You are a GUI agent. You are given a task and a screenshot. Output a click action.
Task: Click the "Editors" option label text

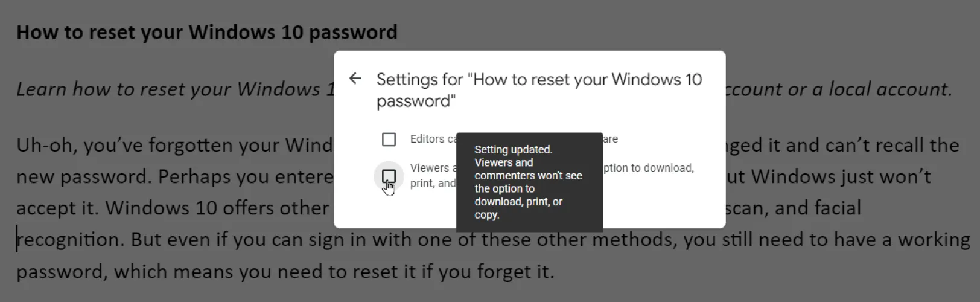pyautogui.click(x=427, y=139)
